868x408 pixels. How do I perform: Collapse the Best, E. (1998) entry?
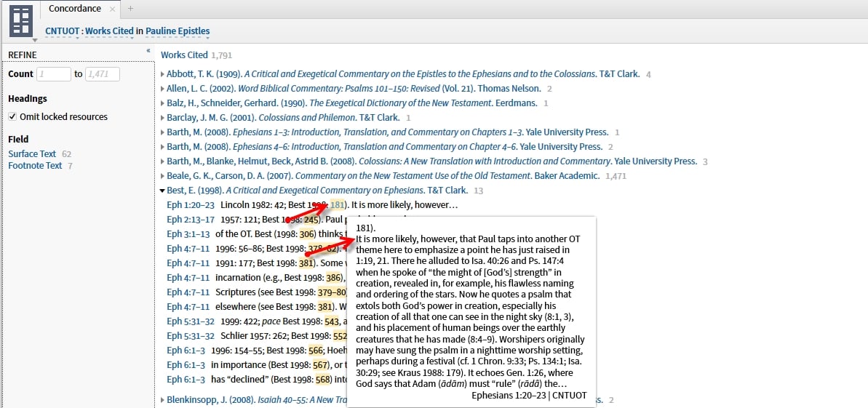pyautogui.click(x=162, y=191)
